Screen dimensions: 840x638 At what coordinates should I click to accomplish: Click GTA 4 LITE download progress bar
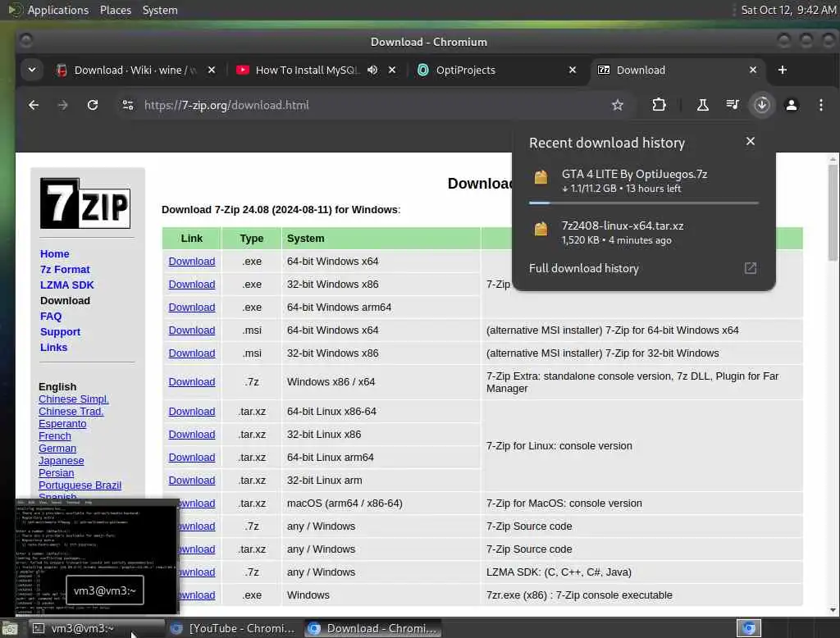pyautogui.click(x=643, y=203)
